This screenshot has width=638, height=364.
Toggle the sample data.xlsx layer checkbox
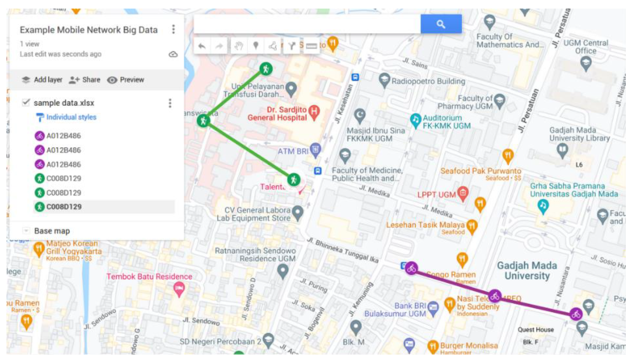26,103
